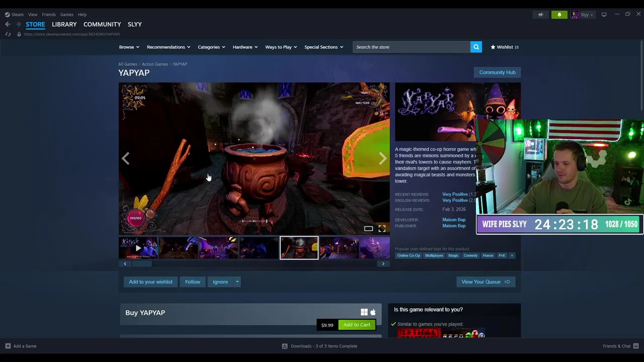Screen dimensions: 644x362
Task: Switch to the COMMUNITY tab
Action: [x=102, y=24]
